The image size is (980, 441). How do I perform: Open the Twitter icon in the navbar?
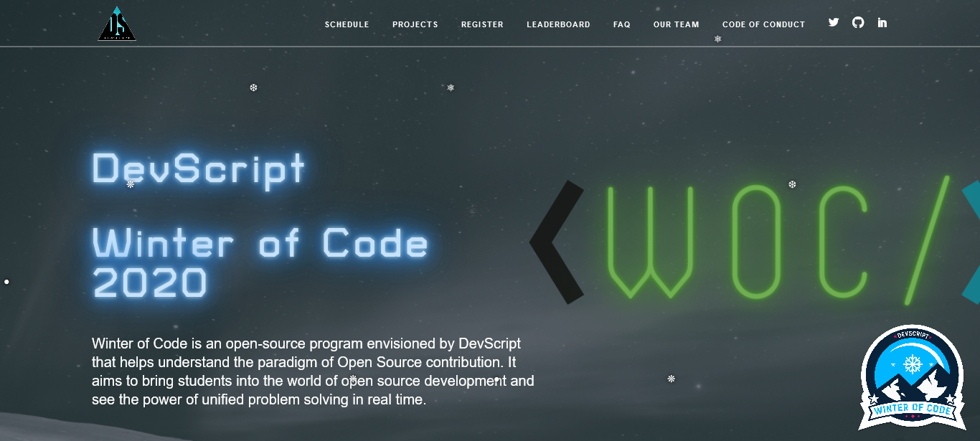pyautogui.click(x=833, y=22)
